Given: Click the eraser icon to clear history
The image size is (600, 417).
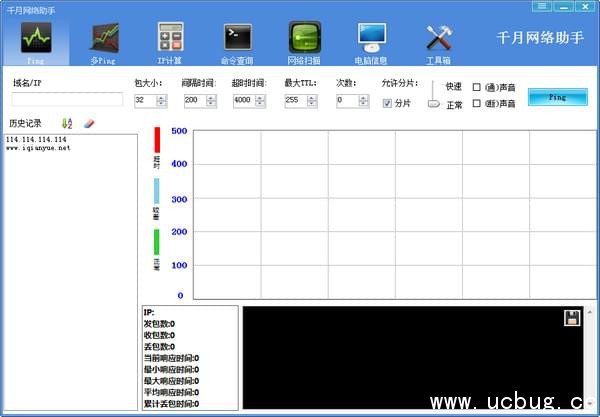Looking at the screenshot, I should [88, 123].
